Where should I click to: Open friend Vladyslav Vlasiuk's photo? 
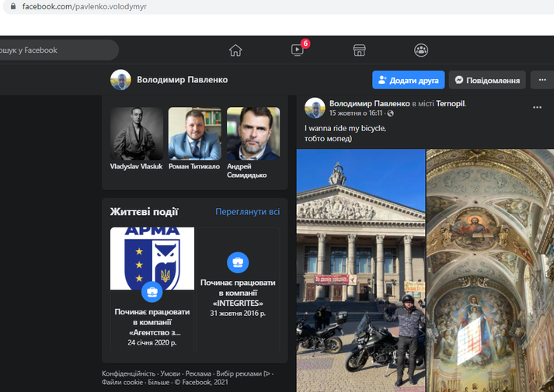tap(137, 134)
